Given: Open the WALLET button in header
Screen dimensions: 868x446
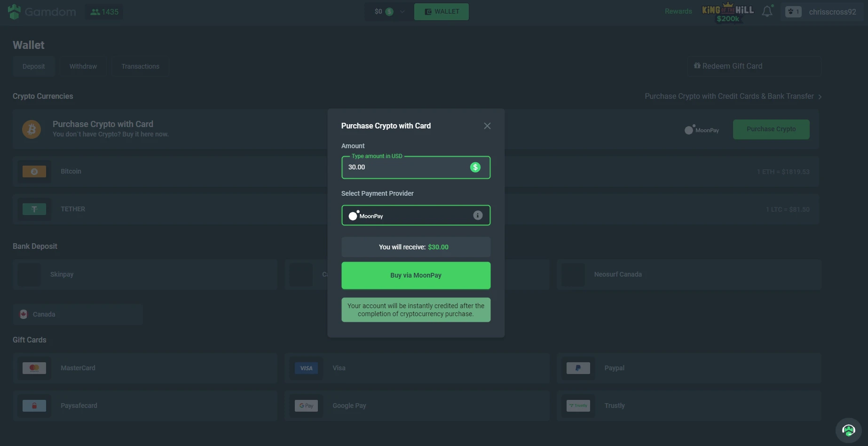Looking at the screenshot, I should click(x=442, y=12).
